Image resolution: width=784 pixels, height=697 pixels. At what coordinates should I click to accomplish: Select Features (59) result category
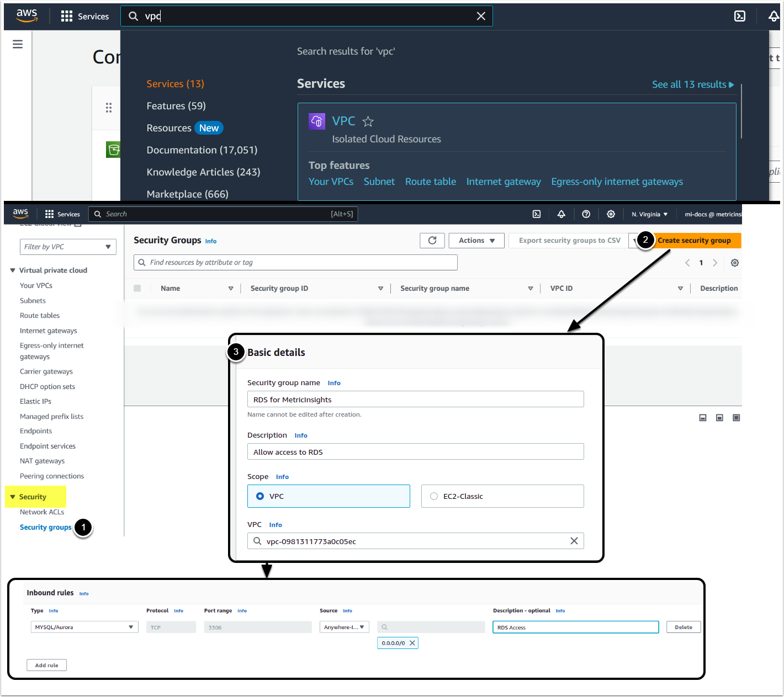pyautogui.click(x=176, y=106)
